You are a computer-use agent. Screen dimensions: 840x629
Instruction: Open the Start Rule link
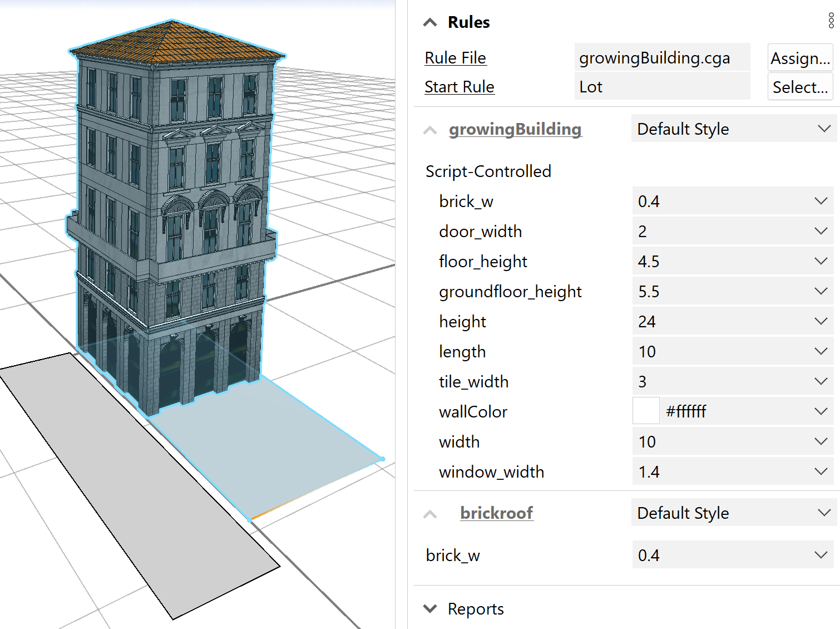click(x=459, y=86)
